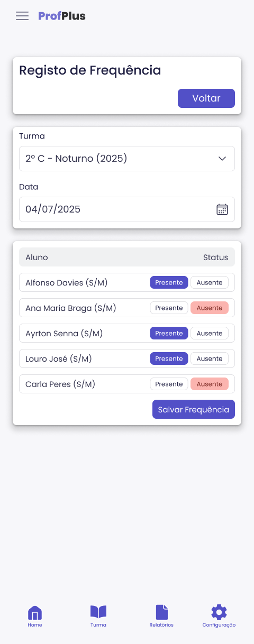Click Salvar Frequência button

coord(194,409)
